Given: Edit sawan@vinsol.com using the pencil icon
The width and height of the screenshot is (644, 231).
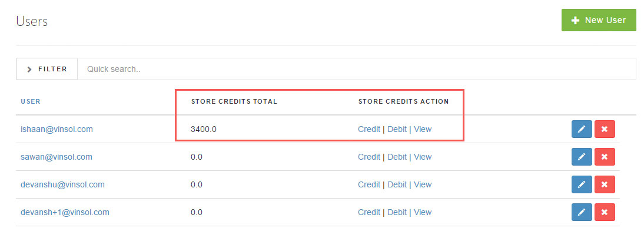Looking at the screenshot, I should pyautogui.click(x=582, y=157).
